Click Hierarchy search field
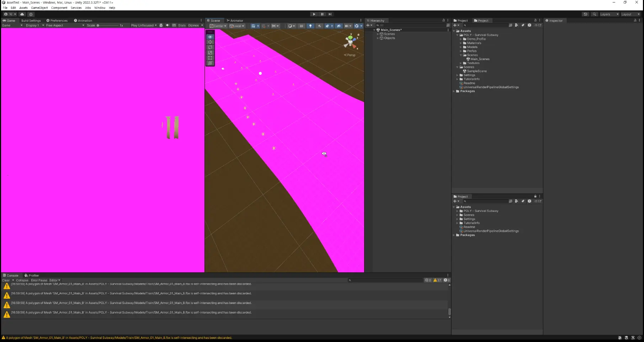 [x=411, y=25]
